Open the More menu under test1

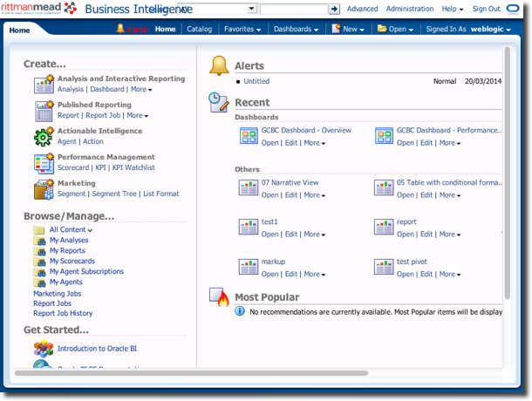point(314,234)
